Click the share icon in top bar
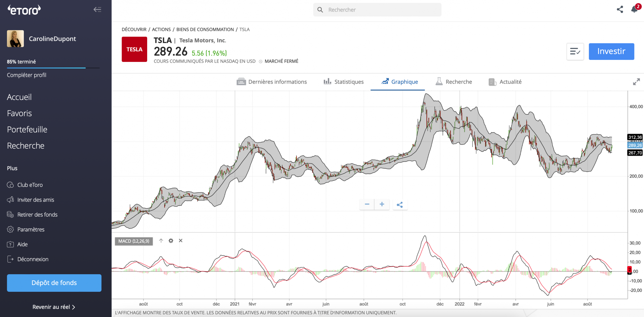The width and height of the screenshot is (644, 317). pos(620,10)
